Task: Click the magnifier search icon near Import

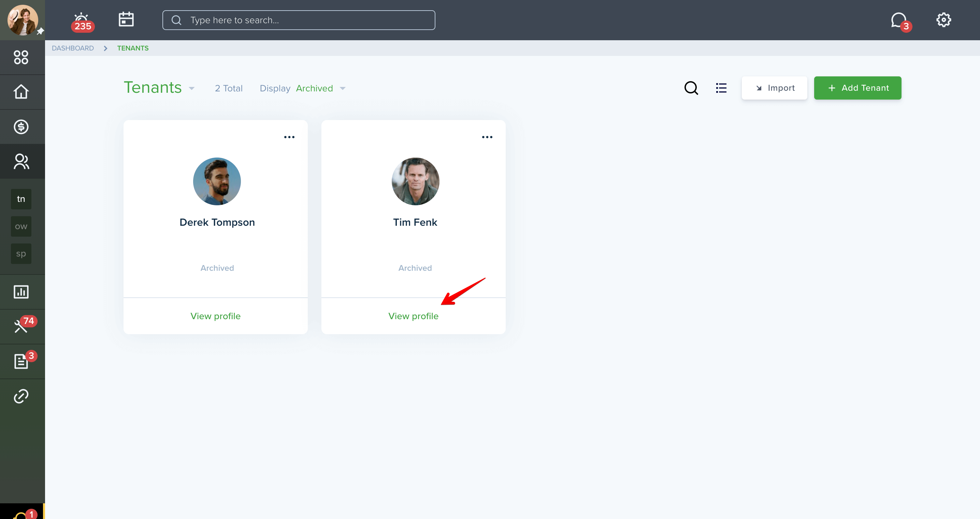Action: tap(691, 88)
